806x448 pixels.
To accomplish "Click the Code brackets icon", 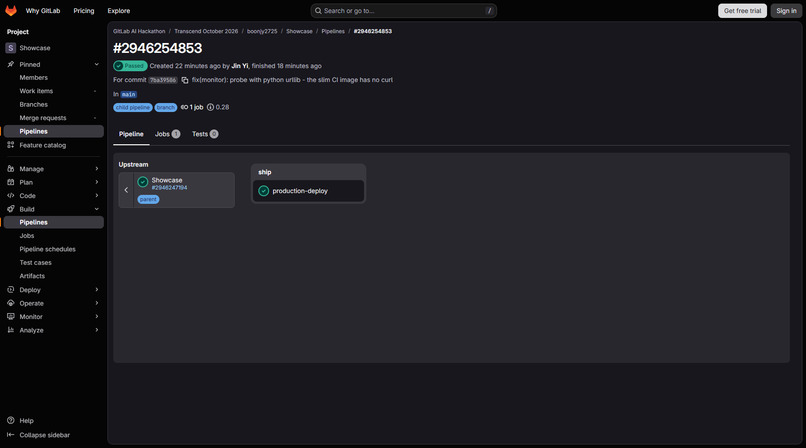I will 10,195.
